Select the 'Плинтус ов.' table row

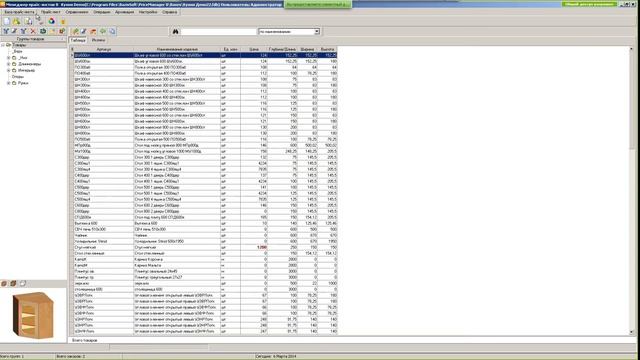click(205, 271)
